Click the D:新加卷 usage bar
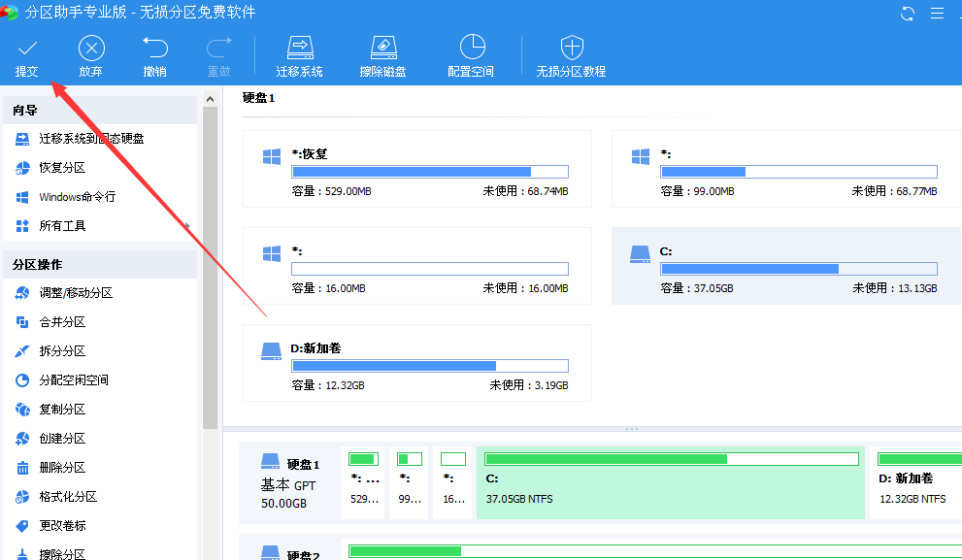The width and height of the screenshot is (962, 560). [429, 366]
